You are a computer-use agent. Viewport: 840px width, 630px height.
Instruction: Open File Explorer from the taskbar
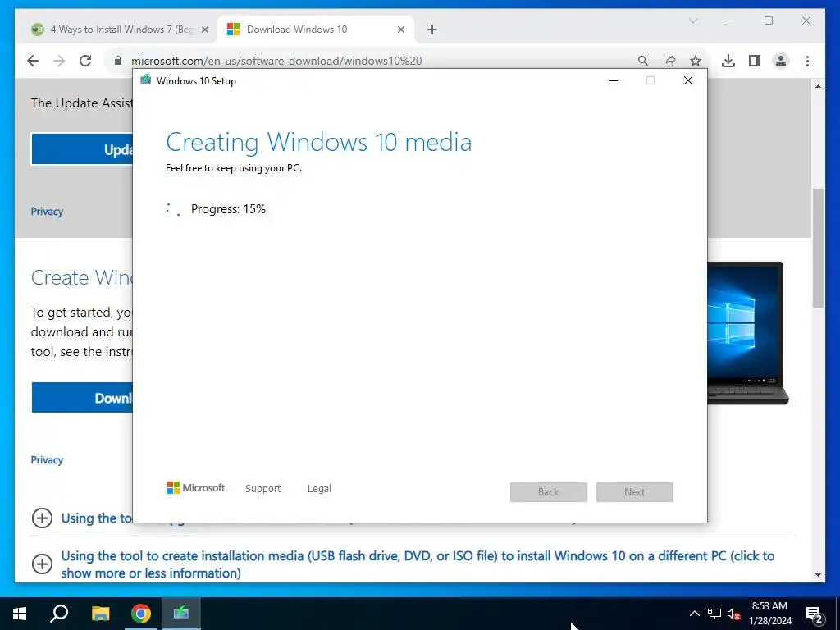pos(100,614)
